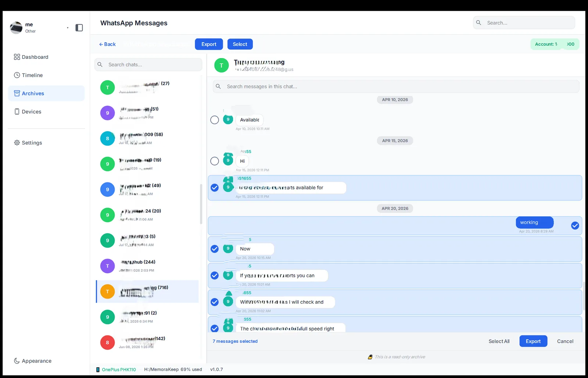Click the 'Available' message bubble
588x378 pixels.
click(x=250, y=120)
